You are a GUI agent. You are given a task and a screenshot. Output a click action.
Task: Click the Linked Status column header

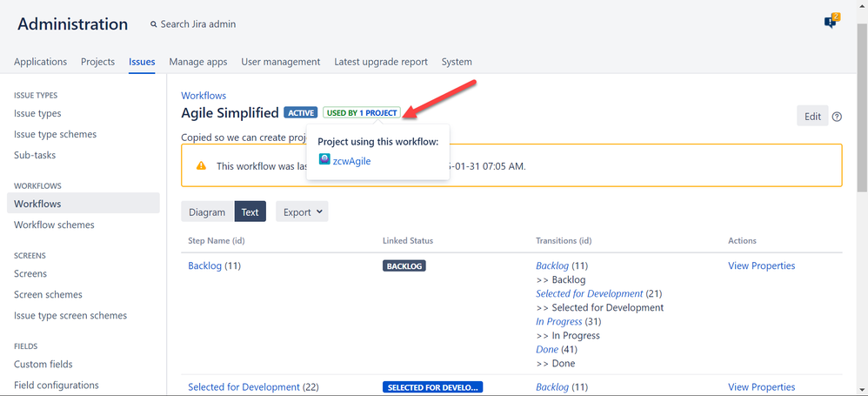(x=408, y=241)
